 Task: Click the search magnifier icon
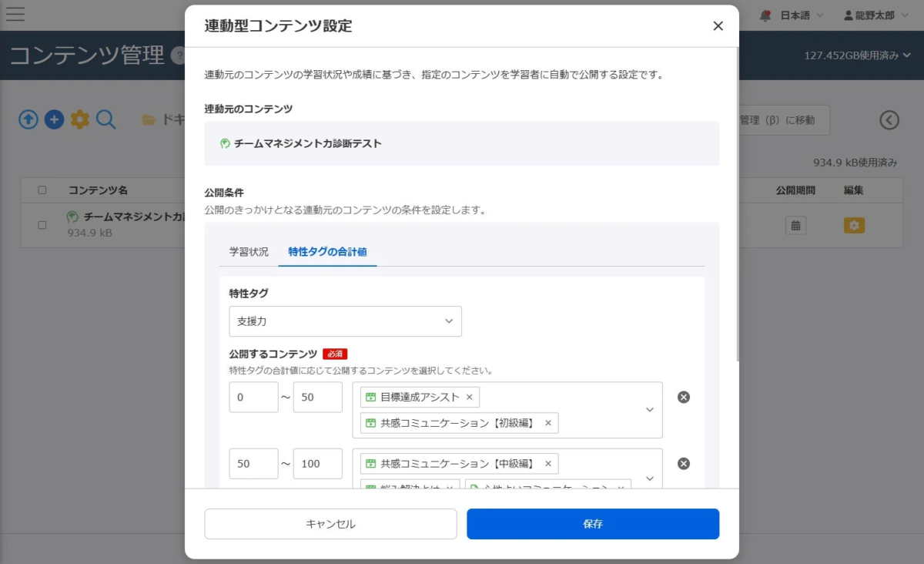pos(106,119)
